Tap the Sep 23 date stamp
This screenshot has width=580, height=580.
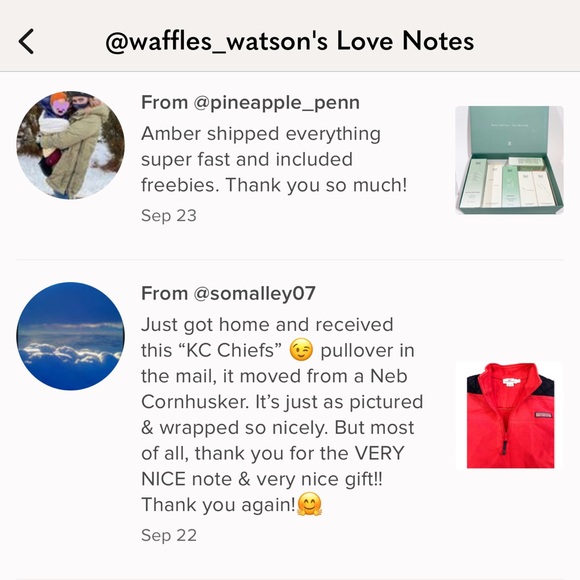169,216
